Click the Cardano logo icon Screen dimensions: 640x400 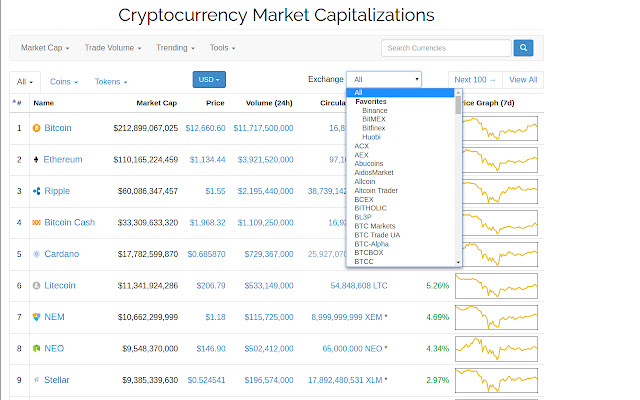click(37, 254)
